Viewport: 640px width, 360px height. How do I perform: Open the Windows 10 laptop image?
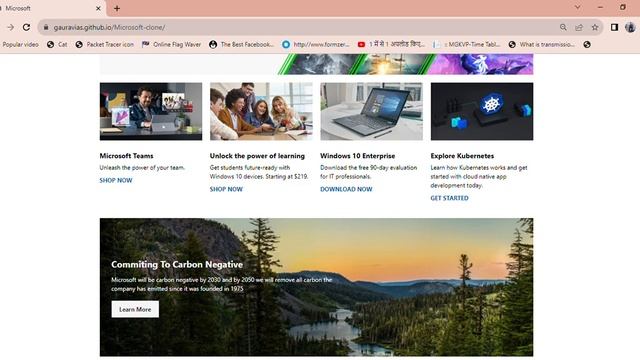coord(371,111)
